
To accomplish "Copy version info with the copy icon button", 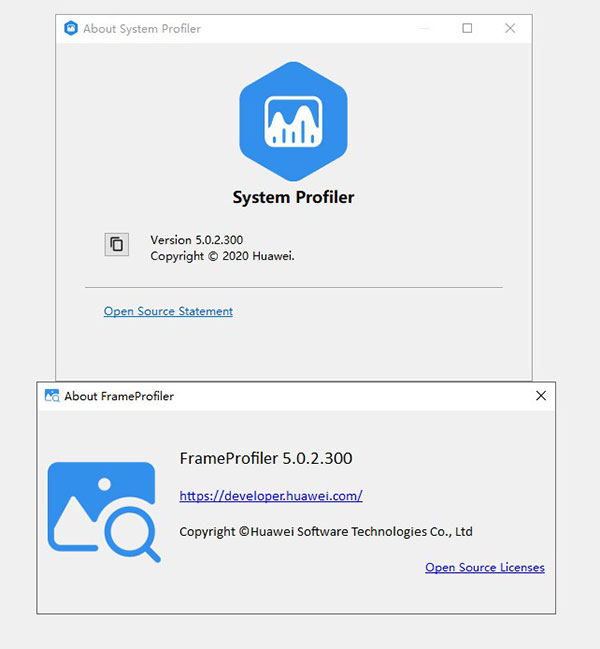I will 116,244.
